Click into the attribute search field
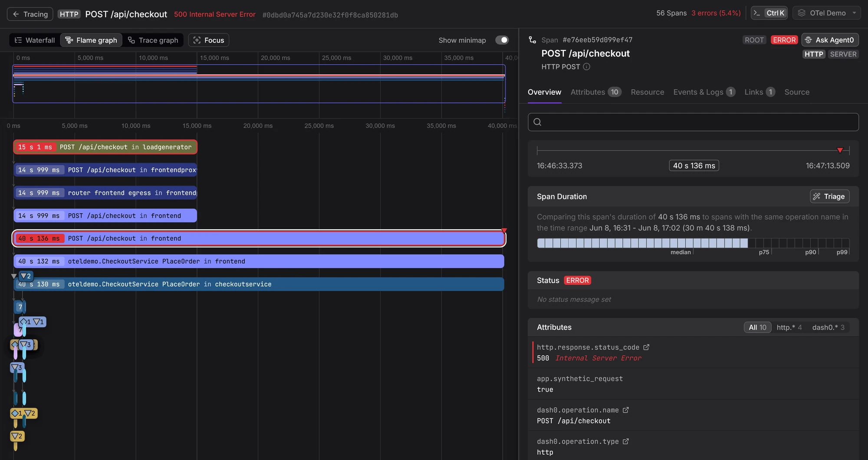 (x=693, y=122)
